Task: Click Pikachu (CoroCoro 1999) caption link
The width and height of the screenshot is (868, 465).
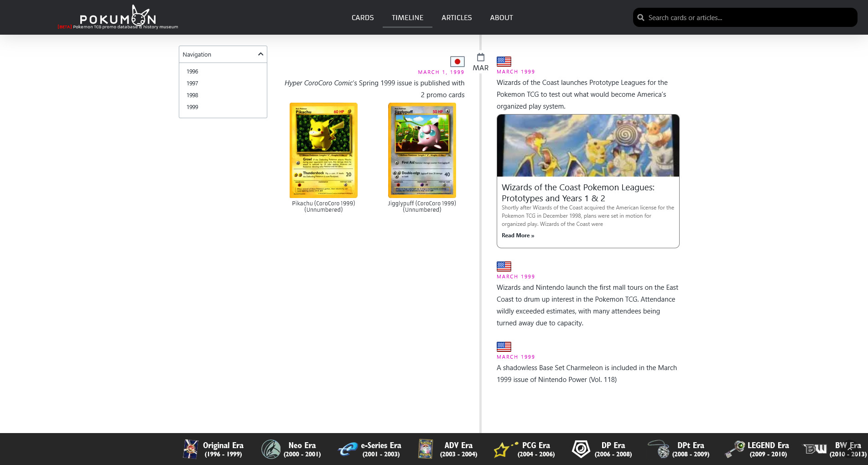Action: click(323, 207)
